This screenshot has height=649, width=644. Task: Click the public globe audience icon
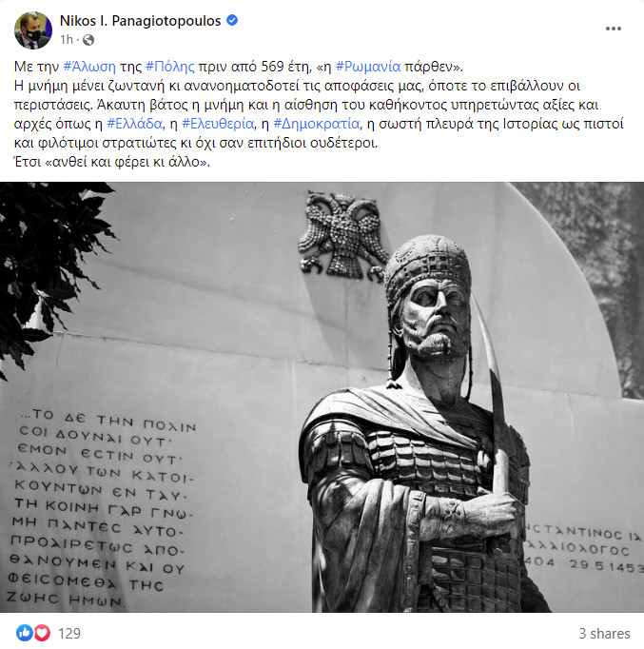coord(88,40)
